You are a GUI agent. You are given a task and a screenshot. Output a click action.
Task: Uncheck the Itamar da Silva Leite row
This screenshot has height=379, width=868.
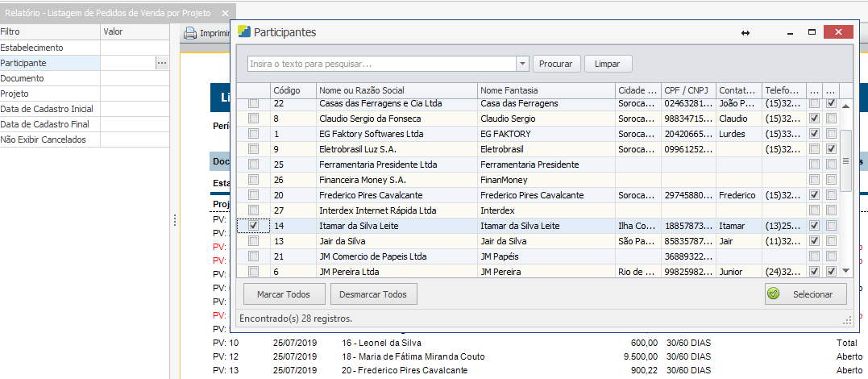point(254,226)
